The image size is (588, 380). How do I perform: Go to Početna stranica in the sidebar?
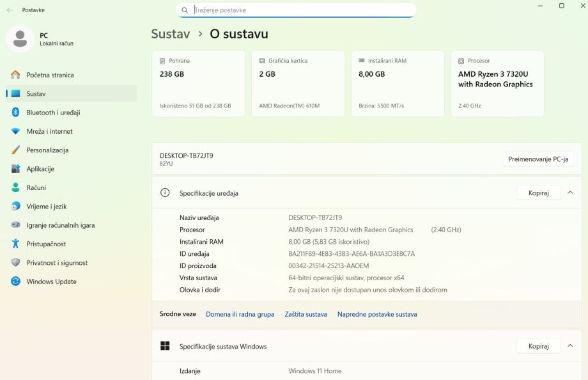(50, 75)
